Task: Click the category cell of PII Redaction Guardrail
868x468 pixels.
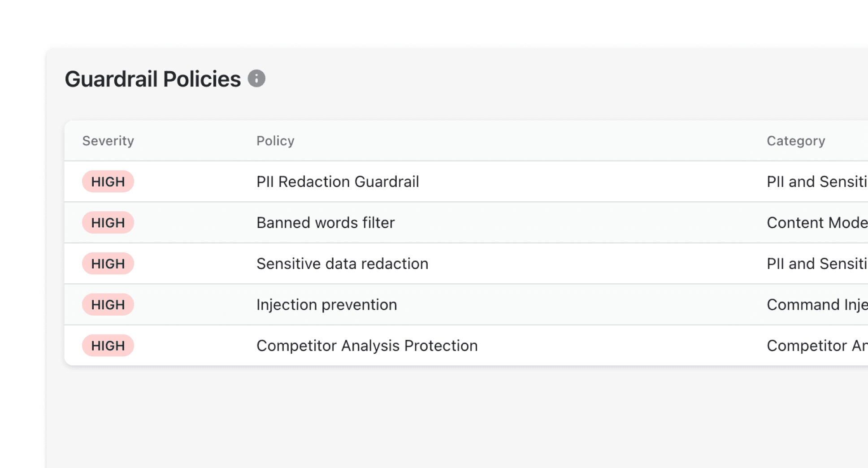Action: coord(816,182)
